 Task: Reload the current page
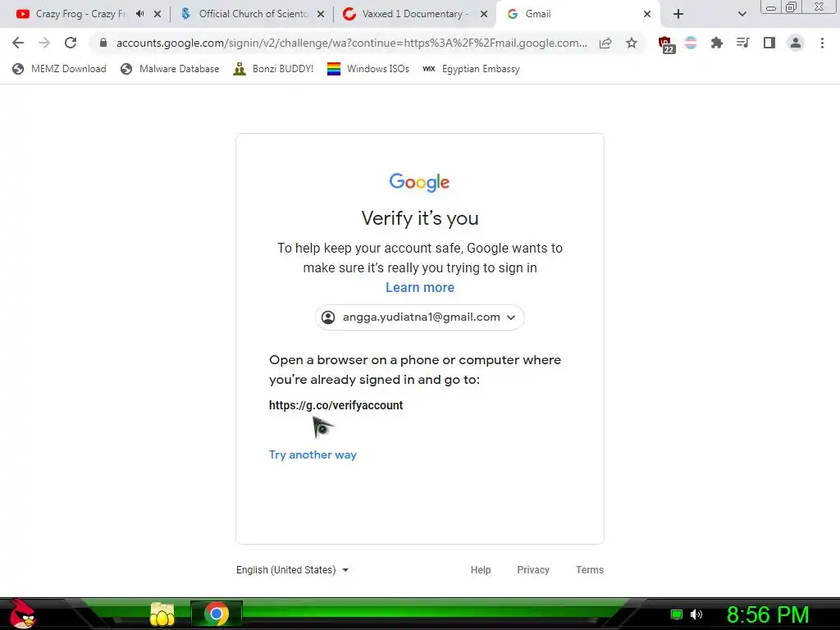coord(71,43)
